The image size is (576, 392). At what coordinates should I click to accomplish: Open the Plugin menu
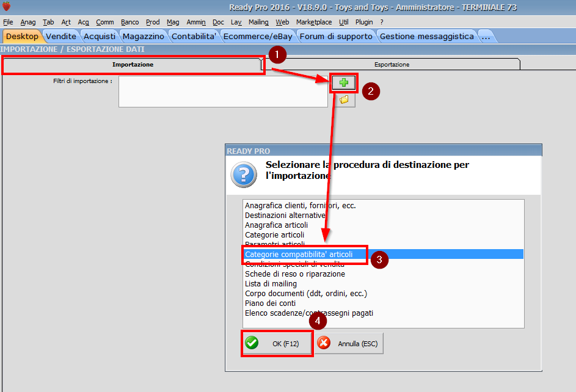(x=364, y=22)
